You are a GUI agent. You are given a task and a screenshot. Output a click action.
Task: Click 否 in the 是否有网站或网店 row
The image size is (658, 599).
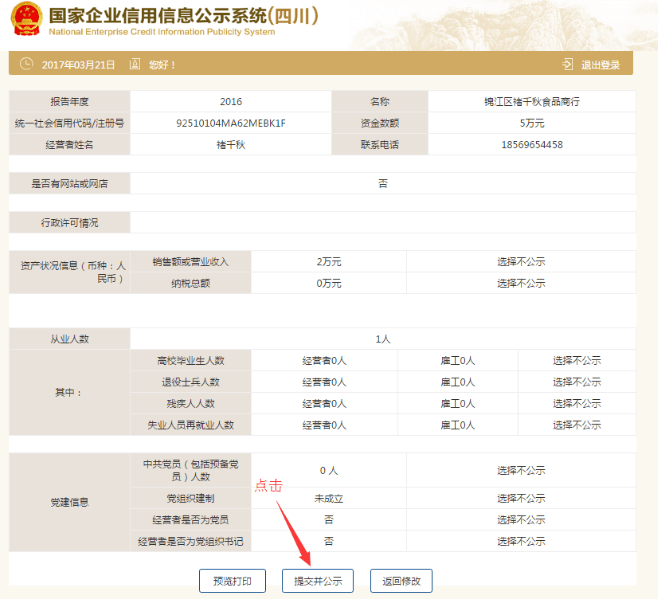[383, 183]
